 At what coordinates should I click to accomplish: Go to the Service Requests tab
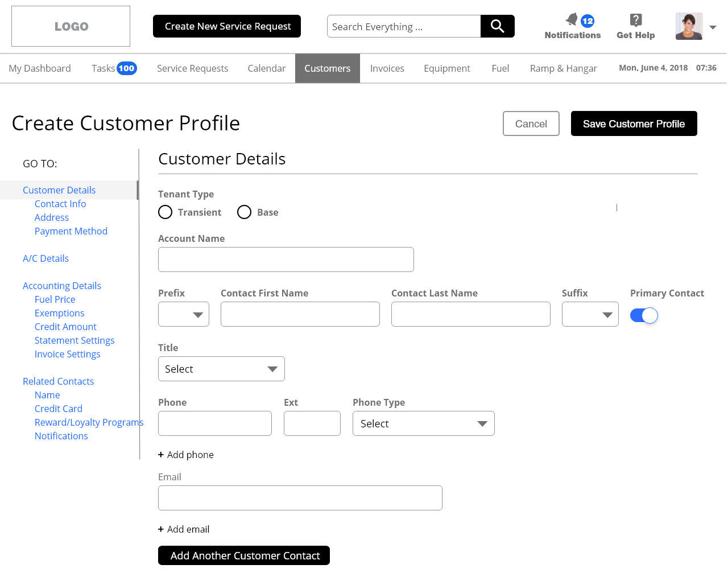[192, 68]
